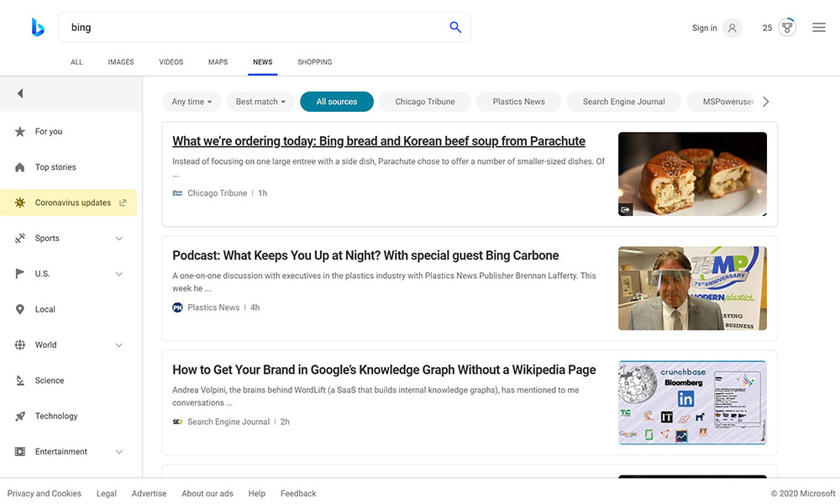This screenshot has height=504, width=840.
Task: Click the Bing logo icon
Action: (38, 28)
